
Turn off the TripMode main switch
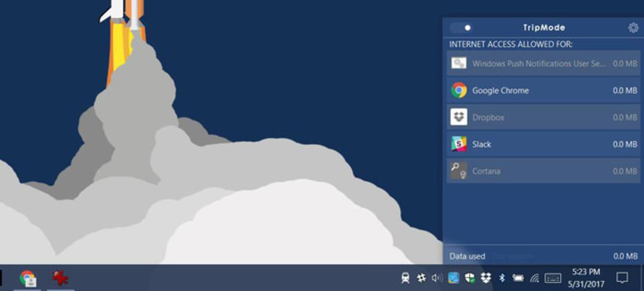pyautogui.click(x=461, y=28)
